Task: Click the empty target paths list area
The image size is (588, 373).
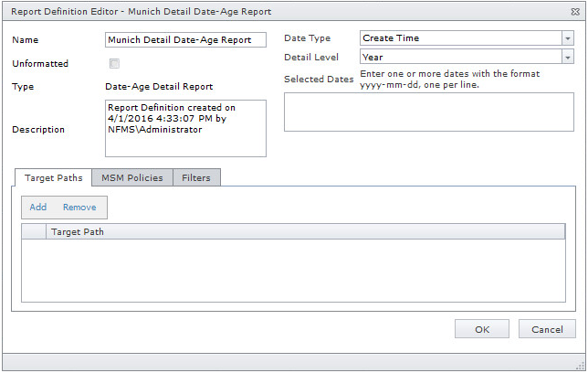Action: 293,269
